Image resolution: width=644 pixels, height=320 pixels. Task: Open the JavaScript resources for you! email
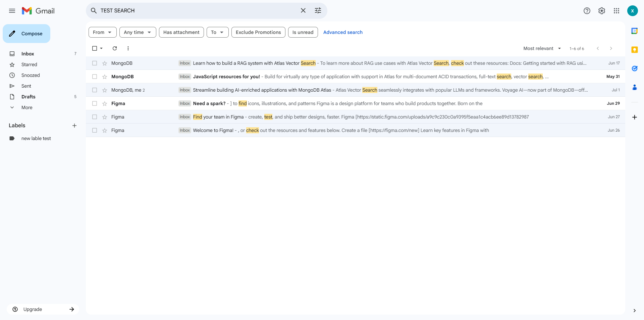point(356,77)
